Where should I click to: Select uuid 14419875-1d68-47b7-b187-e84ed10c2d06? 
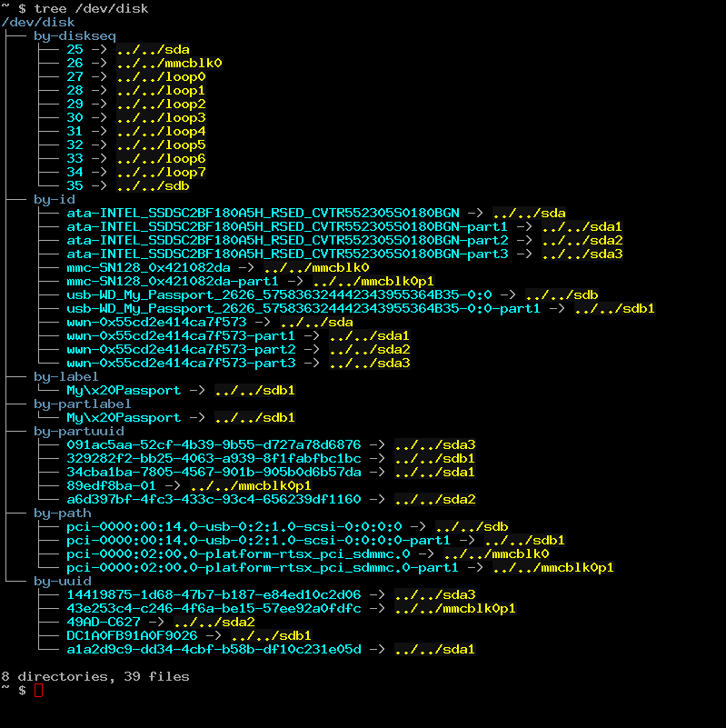tap(214, 594)
